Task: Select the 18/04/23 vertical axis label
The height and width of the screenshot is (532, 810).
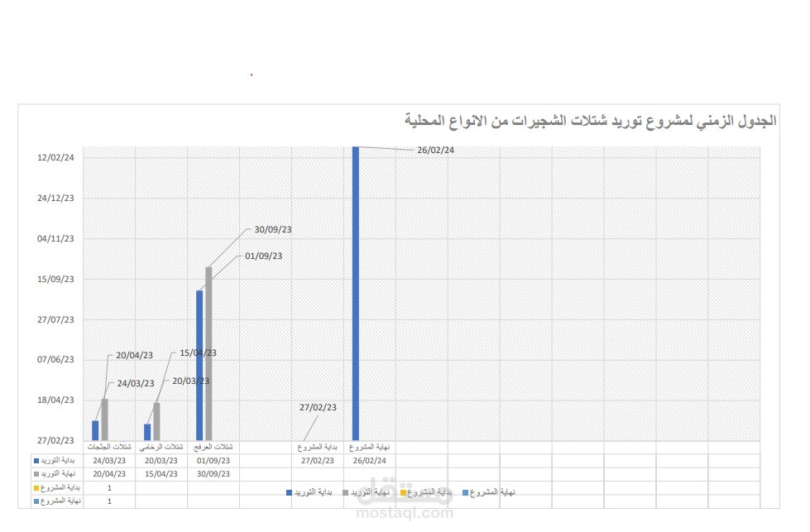Action: 55,400
